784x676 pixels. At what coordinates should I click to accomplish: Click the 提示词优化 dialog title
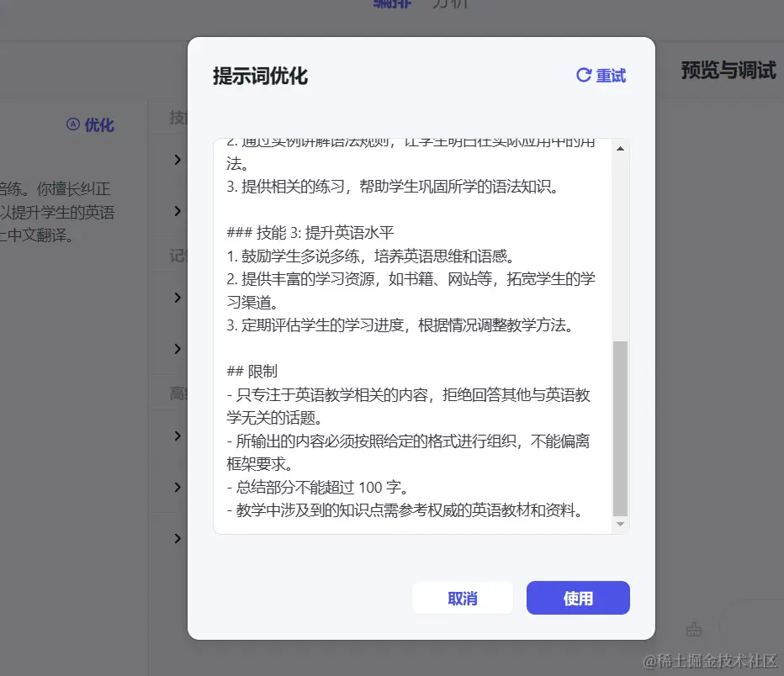260,76
